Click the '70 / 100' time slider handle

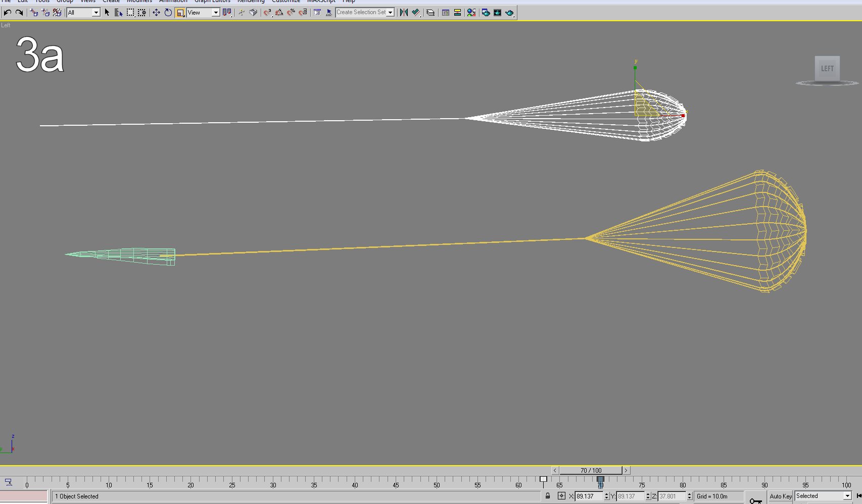(591, 470)
